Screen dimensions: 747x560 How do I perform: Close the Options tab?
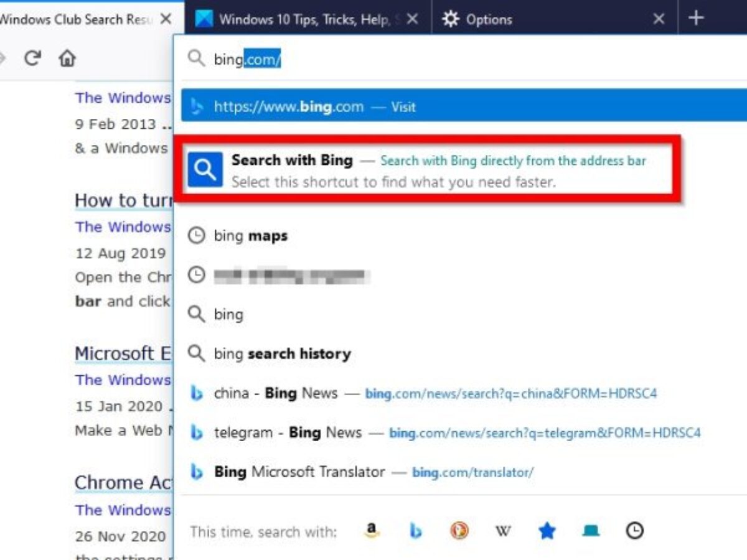click(659, 19)
